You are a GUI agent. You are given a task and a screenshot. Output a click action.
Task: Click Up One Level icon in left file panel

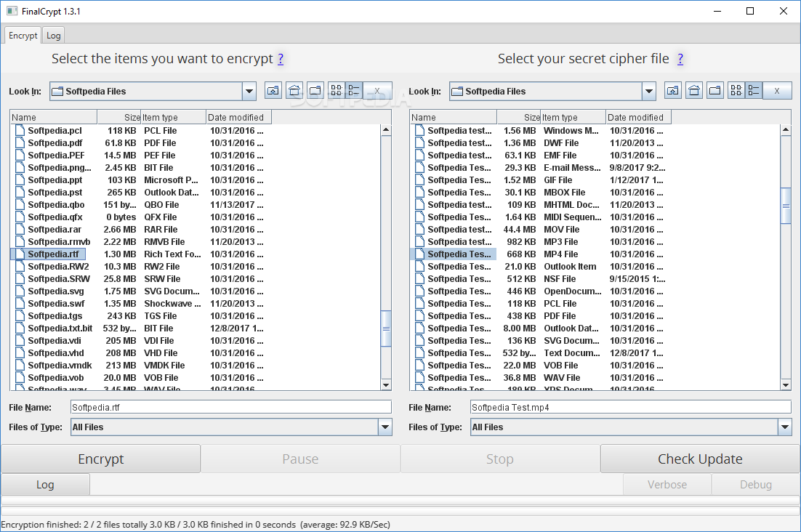273,91
